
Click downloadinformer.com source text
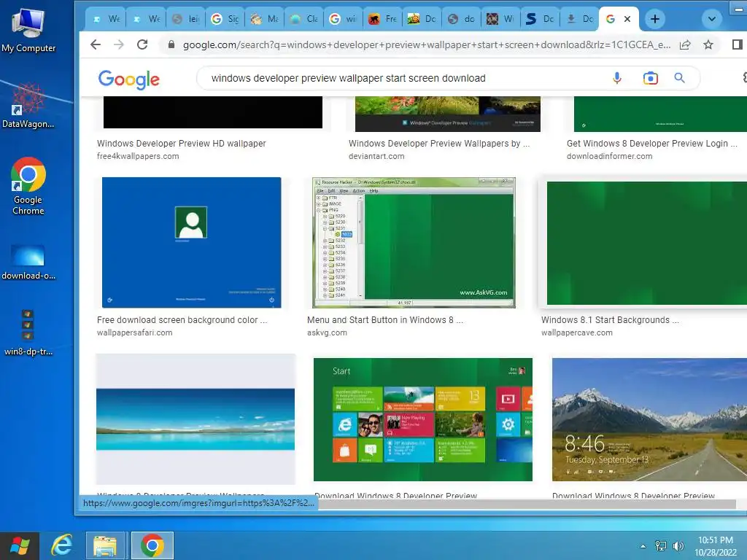tap(609, 156)
